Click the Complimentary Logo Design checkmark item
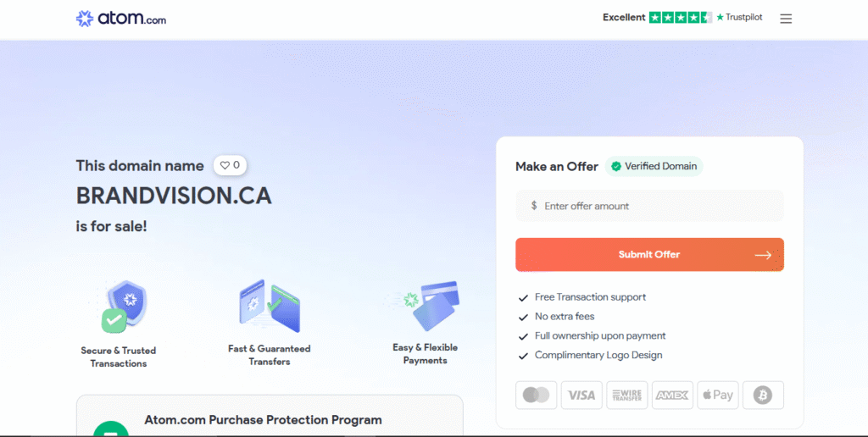 pyautogui.click(x=598, y=355)
